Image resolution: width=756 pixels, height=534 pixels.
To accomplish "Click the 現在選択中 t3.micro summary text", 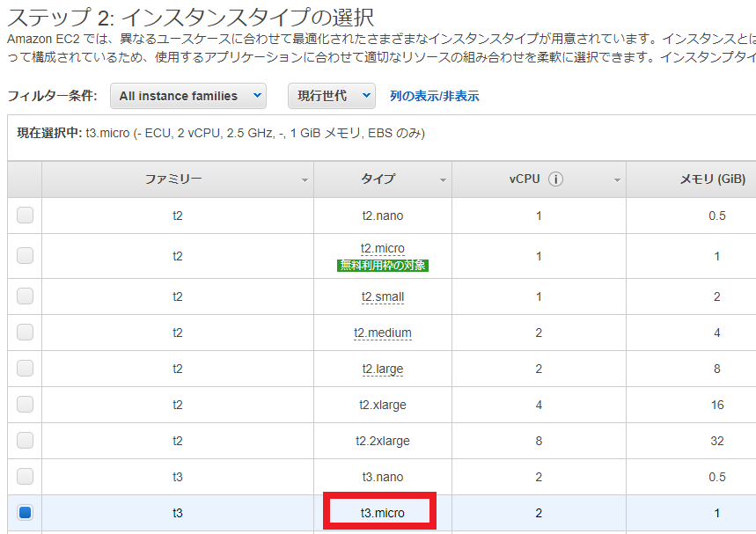I will (221, 133).
